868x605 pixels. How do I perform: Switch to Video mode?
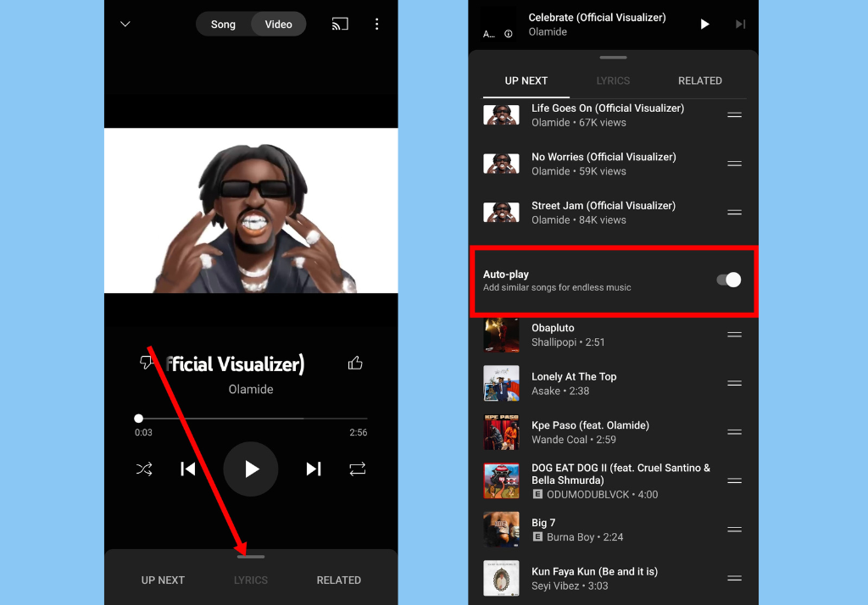pos(278,25)
